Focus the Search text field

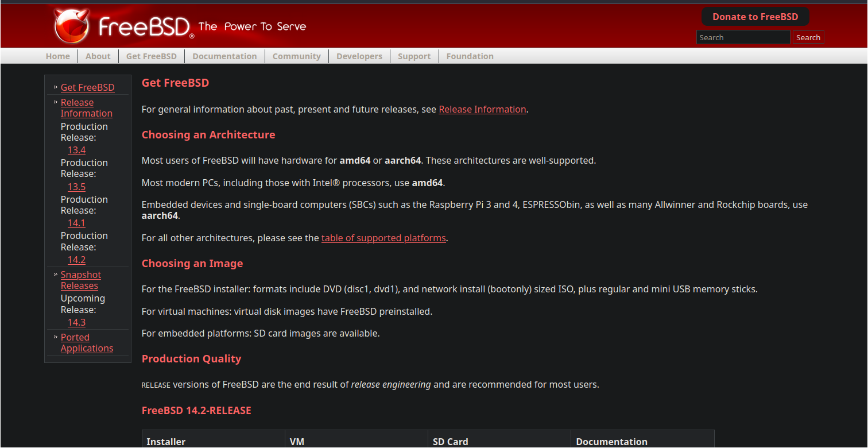[x=743, y=37]
